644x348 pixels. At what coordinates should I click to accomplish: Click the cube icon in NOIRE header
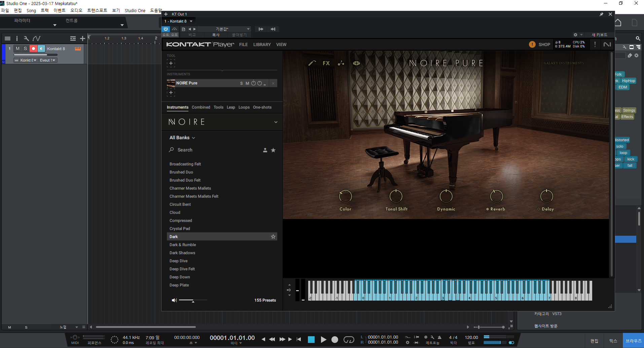(x=356, y=63)
